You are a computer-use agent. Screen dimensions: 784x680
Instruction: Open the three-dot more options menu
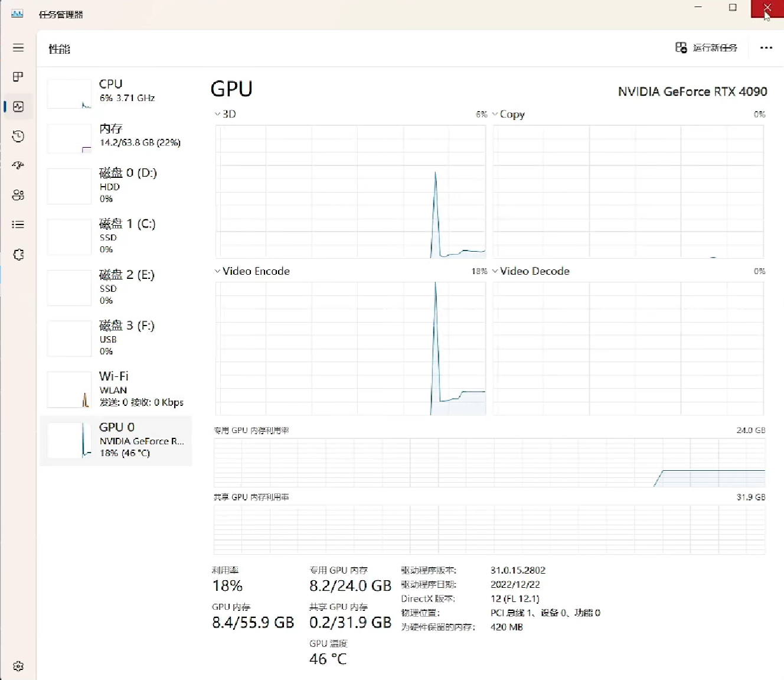tap(766, 48)
